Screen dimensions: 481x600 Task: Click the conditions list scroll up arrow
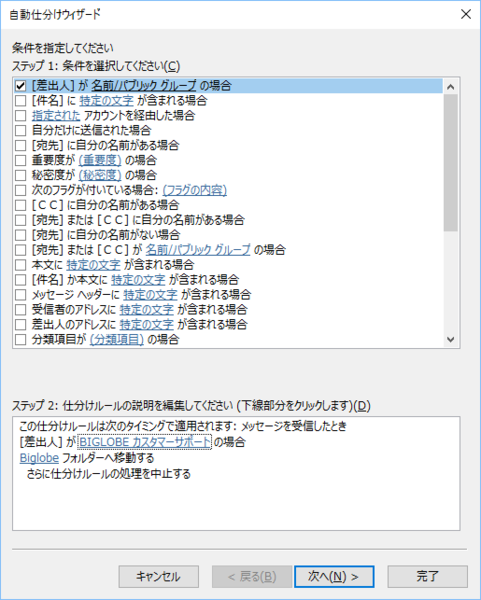click(451, 86)
